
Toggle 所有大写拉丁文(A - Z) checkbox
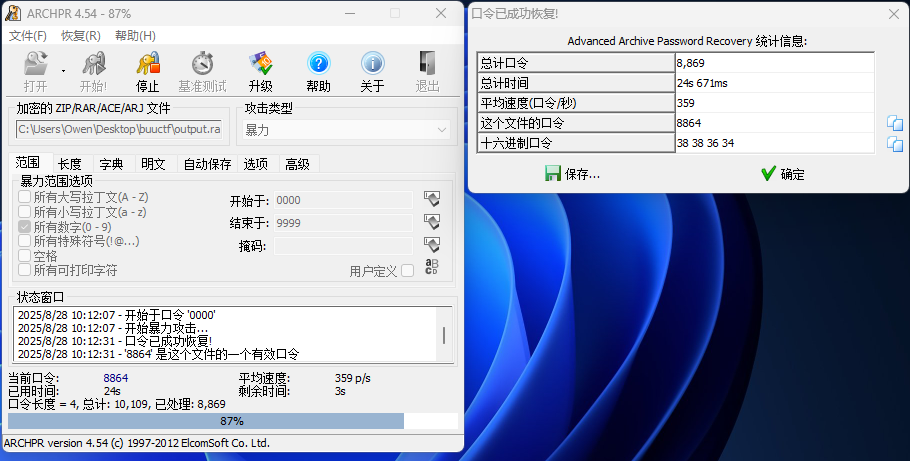click(24, 197)
